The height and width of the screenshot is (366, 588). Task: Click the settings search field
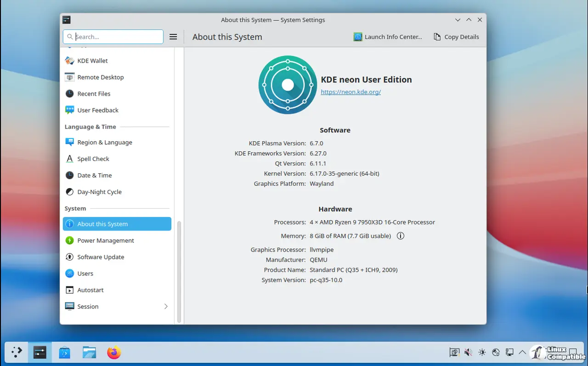pyautogui.click(x=113, y=37)
